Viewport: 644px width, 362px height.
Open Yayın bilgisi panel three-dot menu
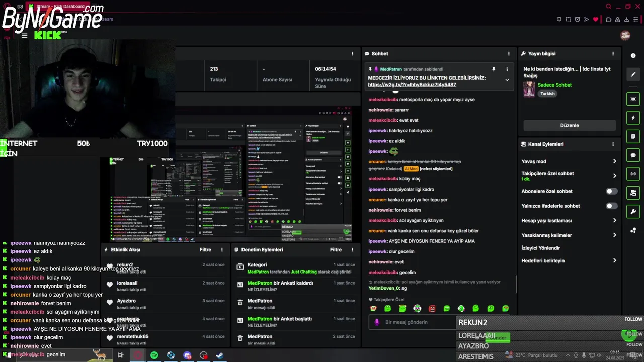[x=613, y=53]
